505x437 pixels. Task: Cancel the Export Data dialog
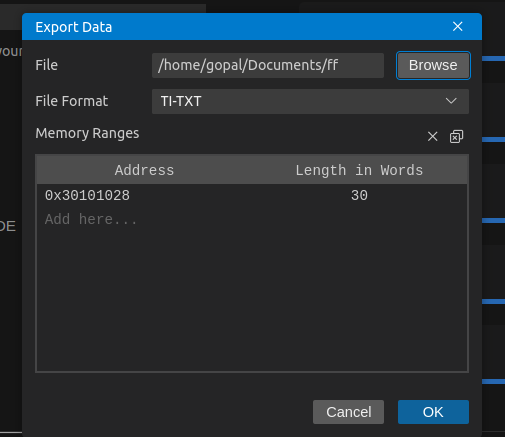pos(348,412)
